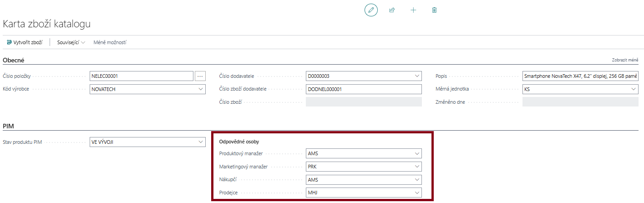Click the trash delete icon
Image resolution: width=644 pixels, height=203 pixels.
[434, 10]
